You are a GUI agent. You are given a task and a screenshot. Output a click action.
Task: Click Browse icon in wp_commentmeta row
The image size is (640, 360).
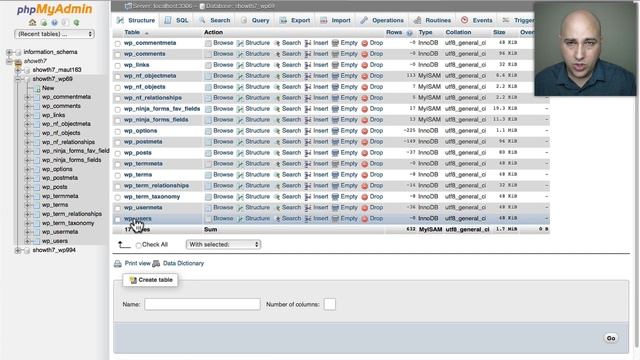point(208,43)
